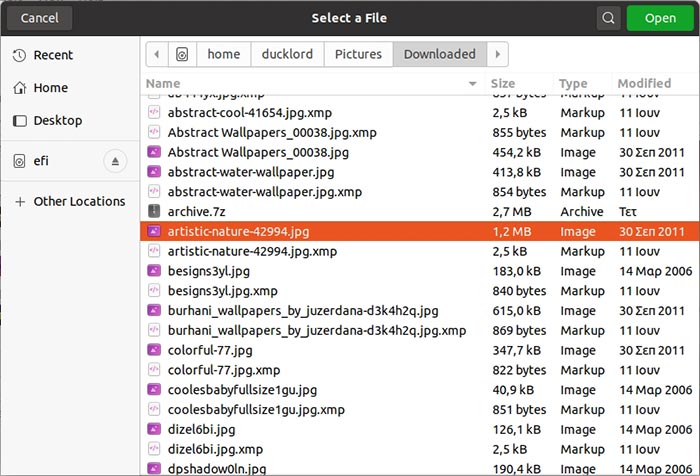Viewport: 700px width, 476px height.
Task: Click the plus icon beside Other Locations
Action: point(19,202)
